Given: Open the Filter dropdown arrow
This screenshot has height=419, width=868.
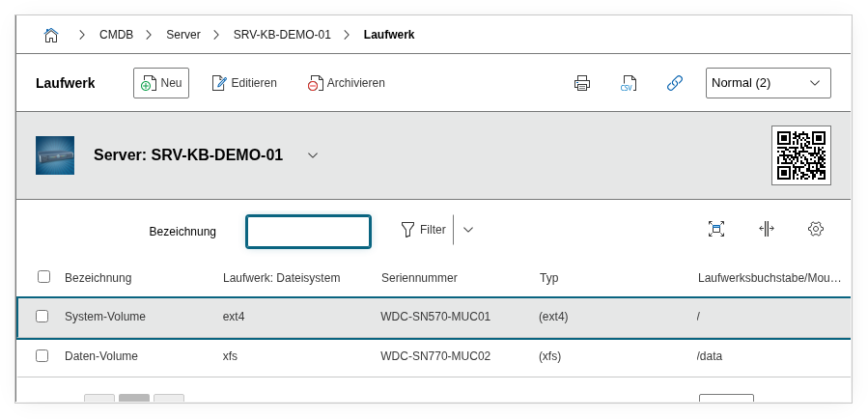Looking at the screenshot, I should point(468,230).
